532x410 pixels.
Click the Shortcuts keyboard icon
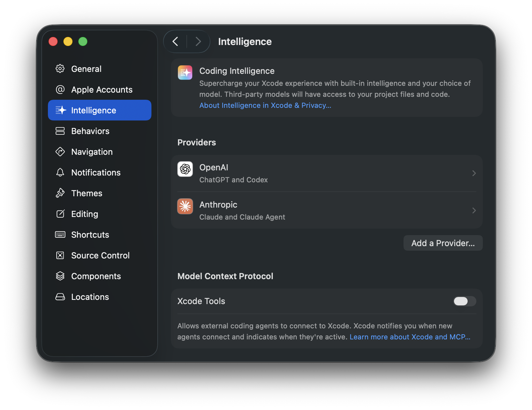click(x=60, y=234)
